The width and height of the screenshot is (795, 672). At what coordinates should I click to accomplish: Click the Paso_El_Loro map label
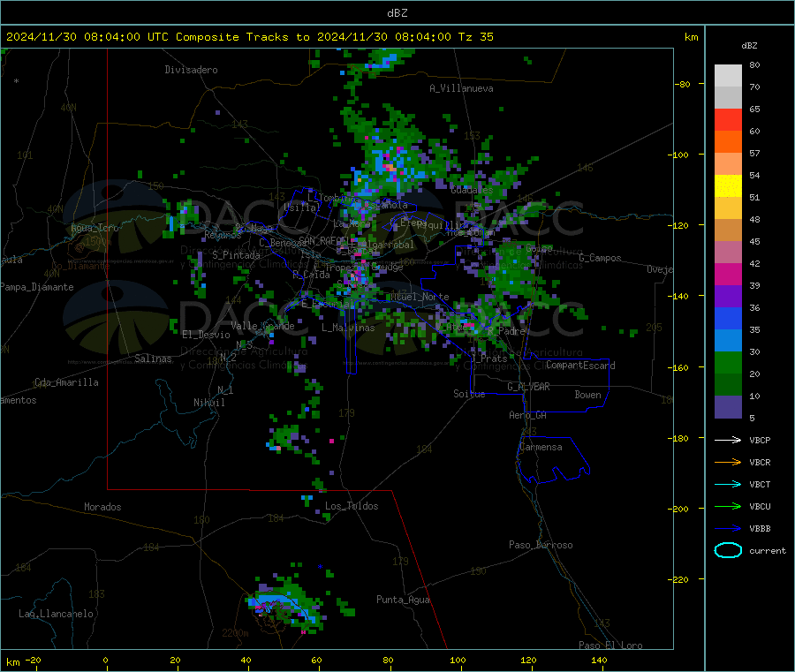tap(610, 646)
